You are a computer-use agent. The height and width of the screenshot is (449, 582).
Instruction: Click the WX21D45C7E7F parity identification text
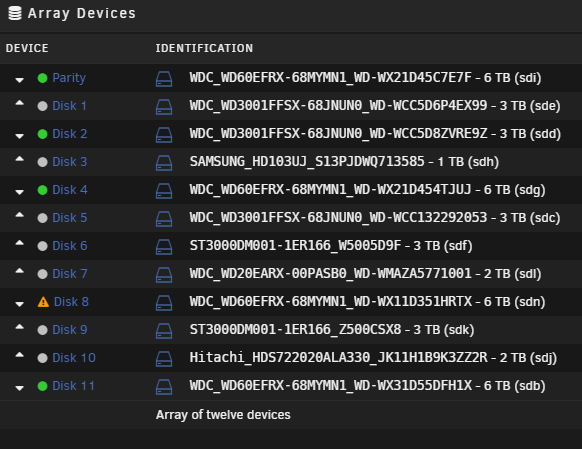pyautogui.click(x=365, y=78)
